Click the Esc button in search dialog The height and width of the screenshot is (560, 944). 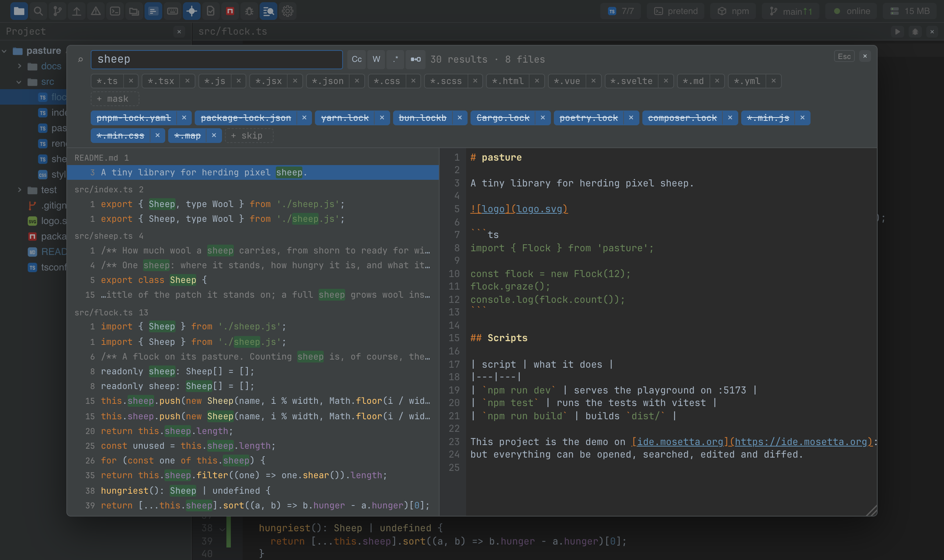[x=844, y=56]
